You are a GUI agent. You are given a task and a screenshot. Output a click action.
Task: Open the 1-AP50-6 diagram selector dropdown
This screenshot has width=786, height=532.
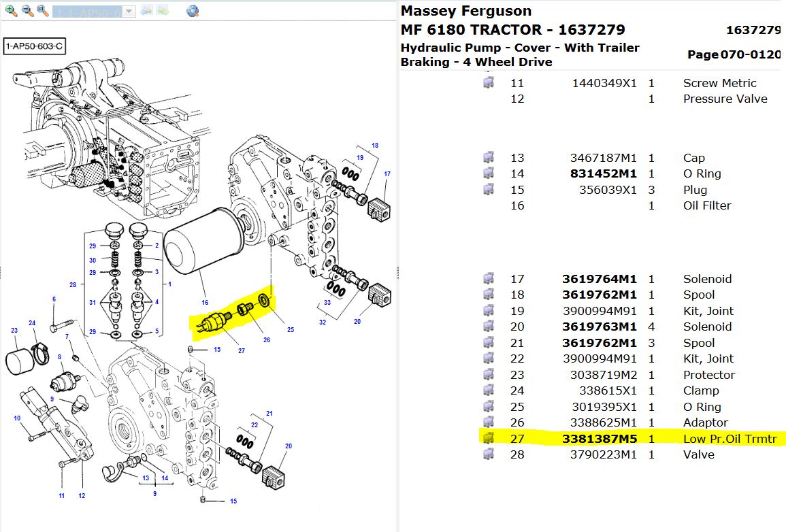point(127,11)
